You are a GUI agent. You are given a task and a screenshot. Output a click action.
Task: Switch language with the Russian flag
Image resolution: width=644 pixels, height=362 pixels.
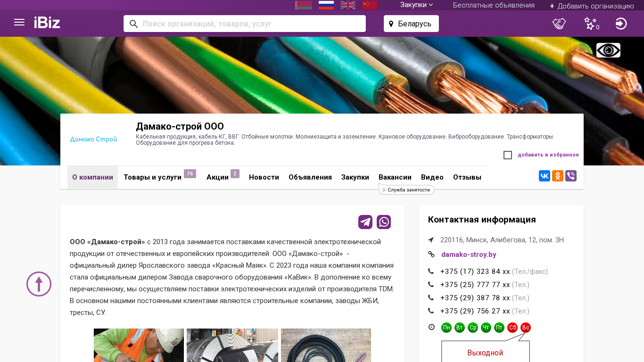326,5
